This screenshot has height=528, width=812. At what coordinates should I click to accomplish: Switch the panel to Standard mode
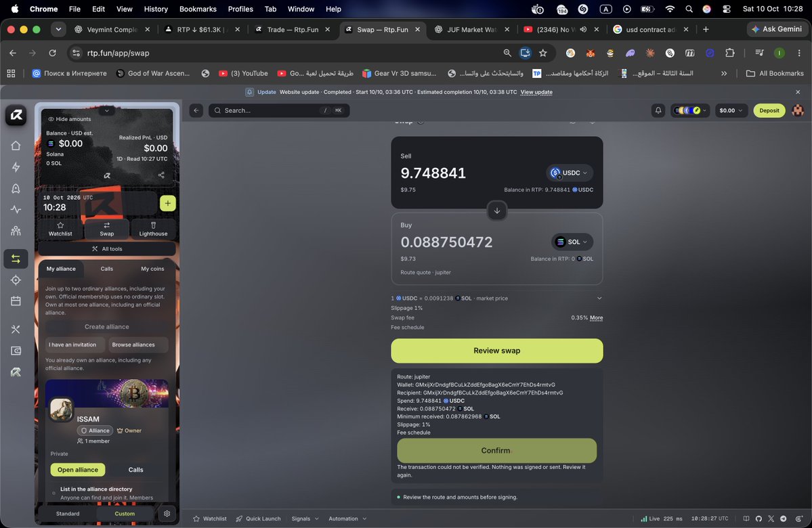tap(68, 514)
